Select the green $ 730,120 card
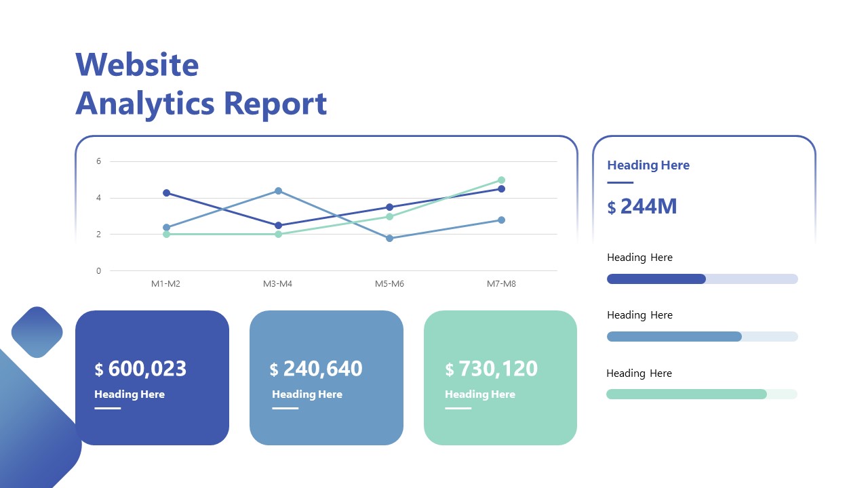The height and width of the screenshot is (488, 868). coord(500,378)
